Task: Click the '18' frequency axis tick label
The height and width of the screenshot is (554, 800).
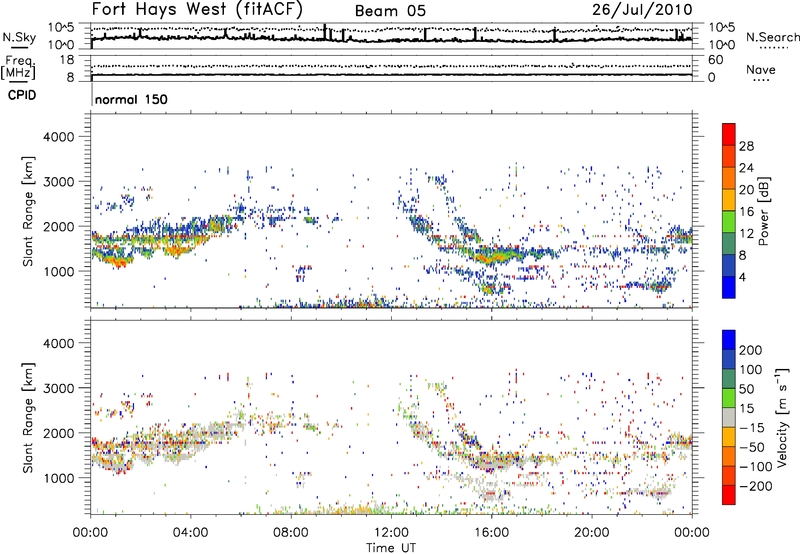Action: (67, 60)
